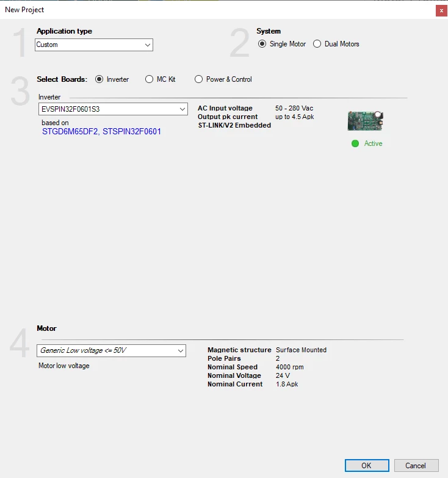Click the 'Nominal Speed' label
Image resolution: width=448 pixels, height=478 pixels.
[233, 367]
